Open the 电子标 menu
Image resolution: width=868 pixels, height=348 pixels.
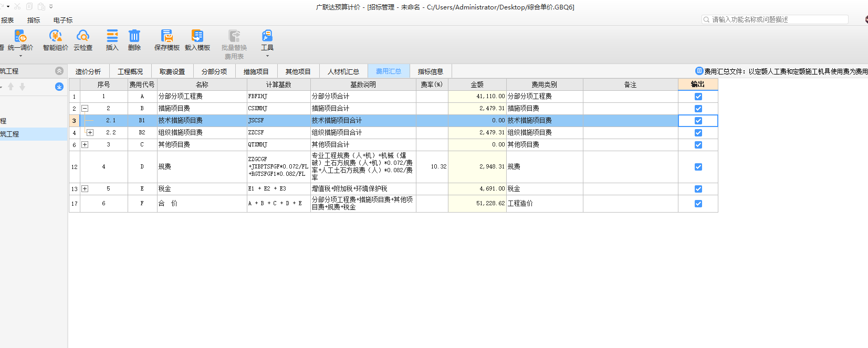(63, 20)
